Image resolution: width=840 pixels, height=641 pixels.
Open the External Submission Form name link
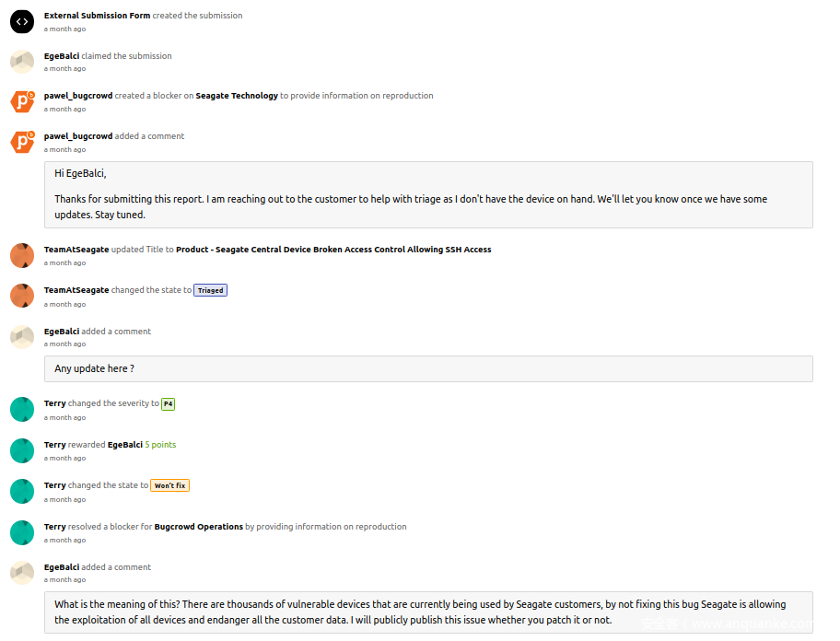tap(97, 16)
